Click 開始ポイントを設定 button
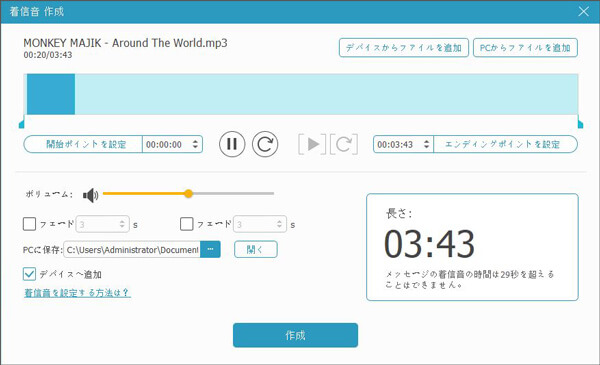The height and width of the screenshot is (365, 600). point(83,144)
